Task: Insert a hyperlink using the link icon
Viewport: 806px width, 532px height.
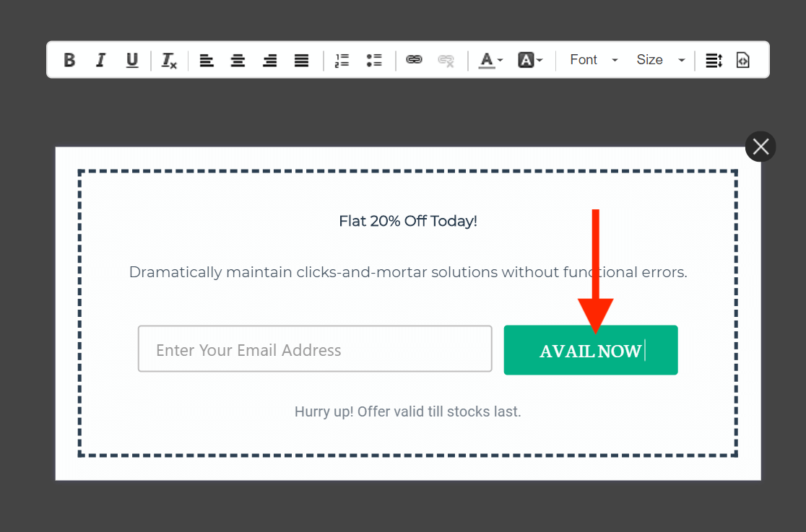Action: pos(414,60)
